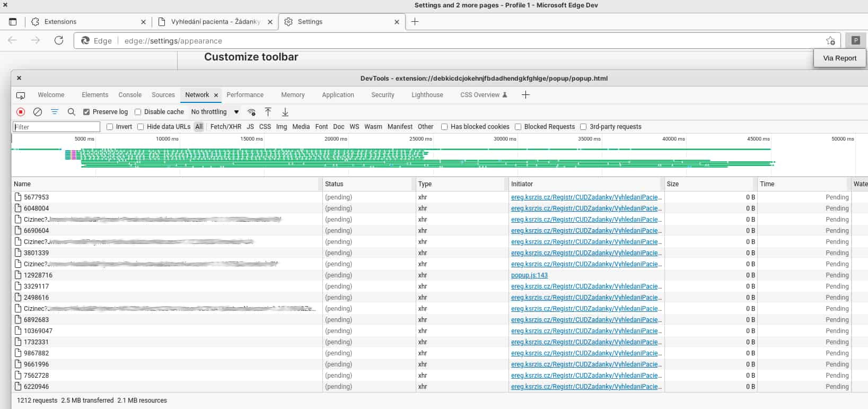Switch to the Console tab
The height and width of the screenshot is (409, 868).
tap(130, 95)
